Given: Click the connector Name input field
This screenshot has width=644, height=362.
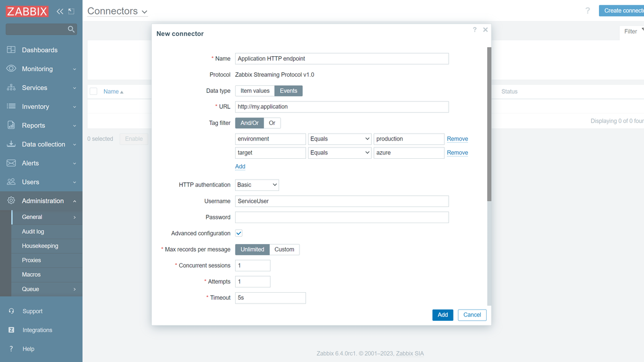Looking at the screenshot, I should point(342,58).
